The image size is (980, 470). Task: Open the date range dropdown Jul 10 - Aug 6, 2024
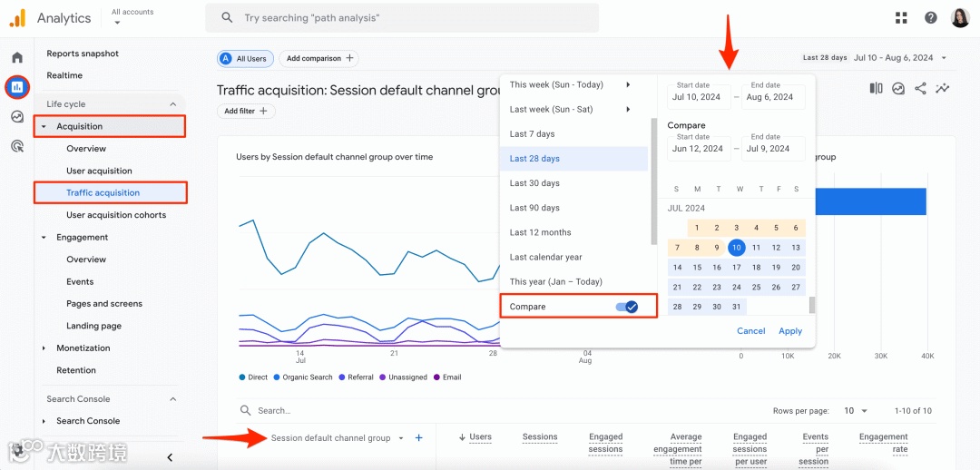click(x=901, y=57)
